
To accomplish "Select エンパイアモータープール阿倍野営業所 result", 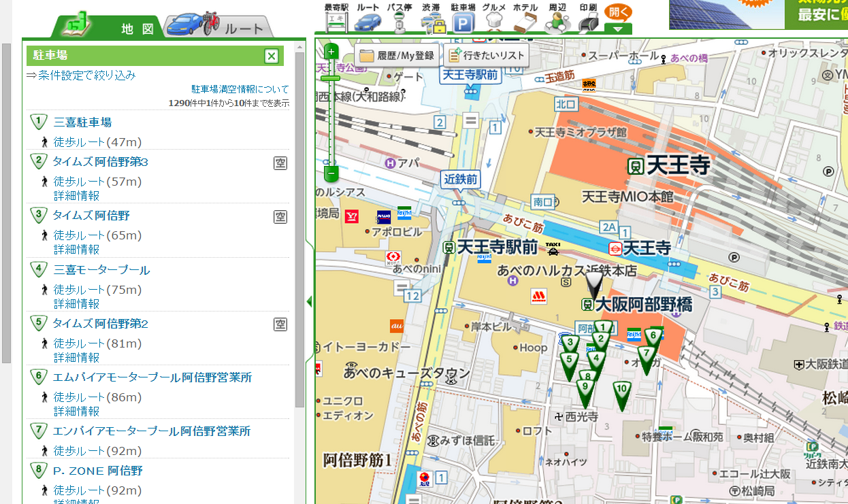I will click(x=152, y=431).
